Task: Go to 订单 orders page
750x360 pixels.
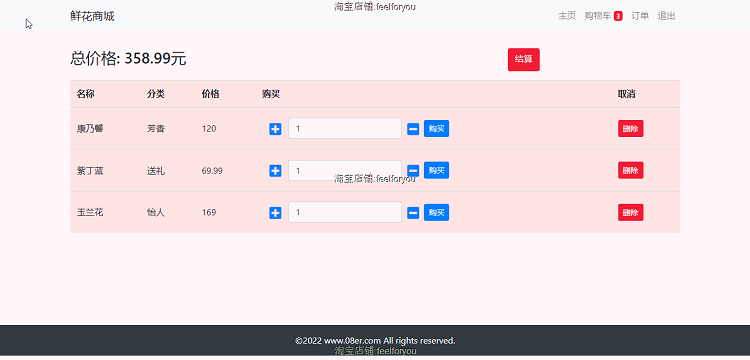Action: (640, 16)
